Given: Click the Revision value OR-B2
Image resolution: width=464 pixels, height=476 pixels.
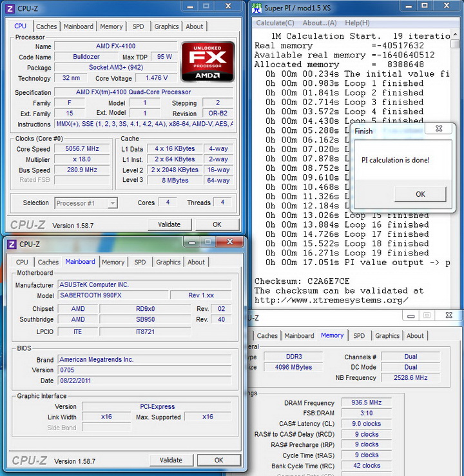Looking at the screenshot, I should point(218,114).
